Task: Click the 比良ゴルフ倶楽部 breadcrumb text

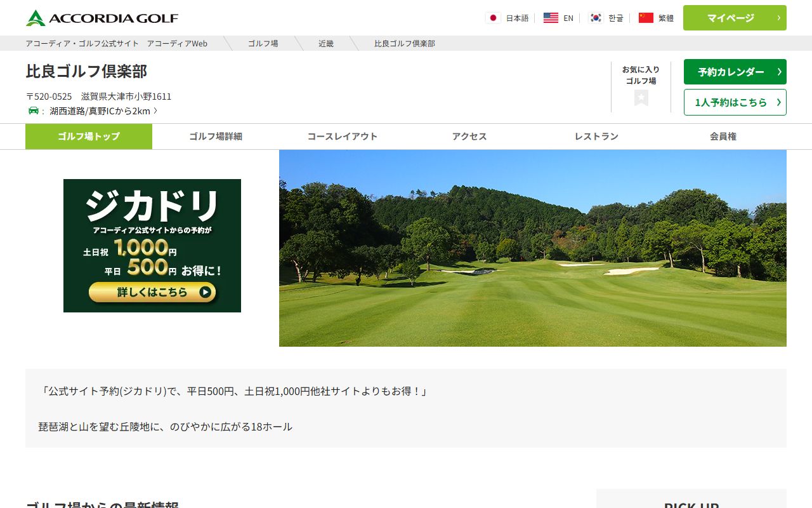Action: coord(405,43)
